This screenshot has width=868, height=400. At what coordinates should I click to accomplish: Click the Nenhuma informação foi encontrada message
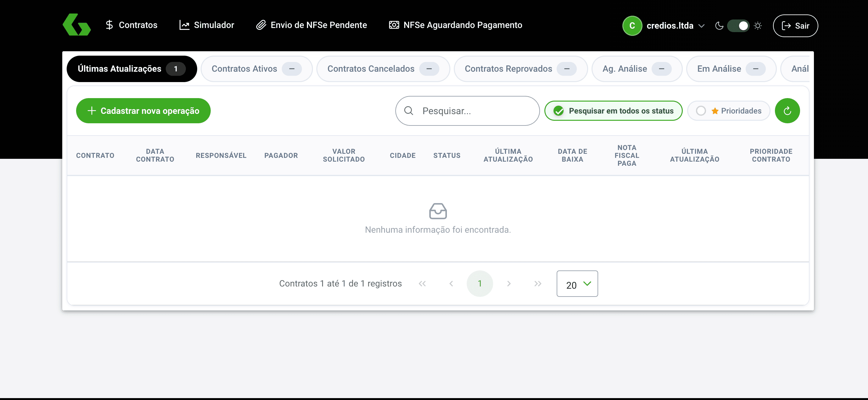tap(438, 230)
